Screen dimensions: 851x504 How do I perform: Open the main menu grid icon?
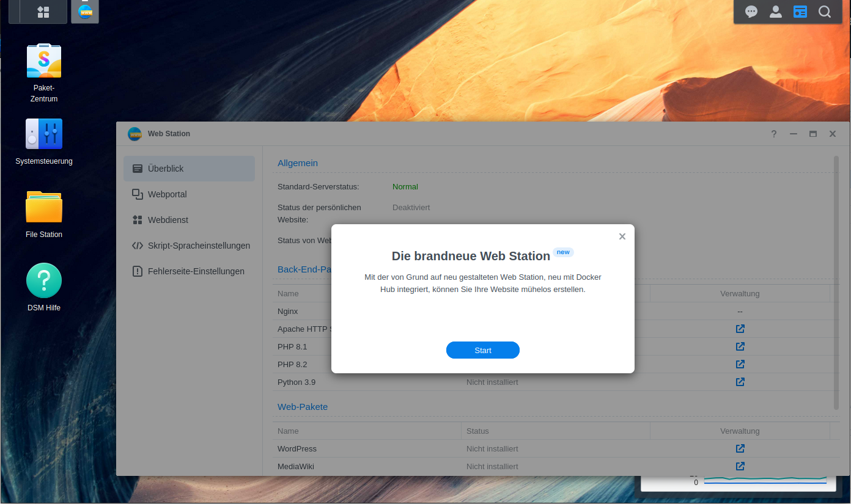pos(43,12)
